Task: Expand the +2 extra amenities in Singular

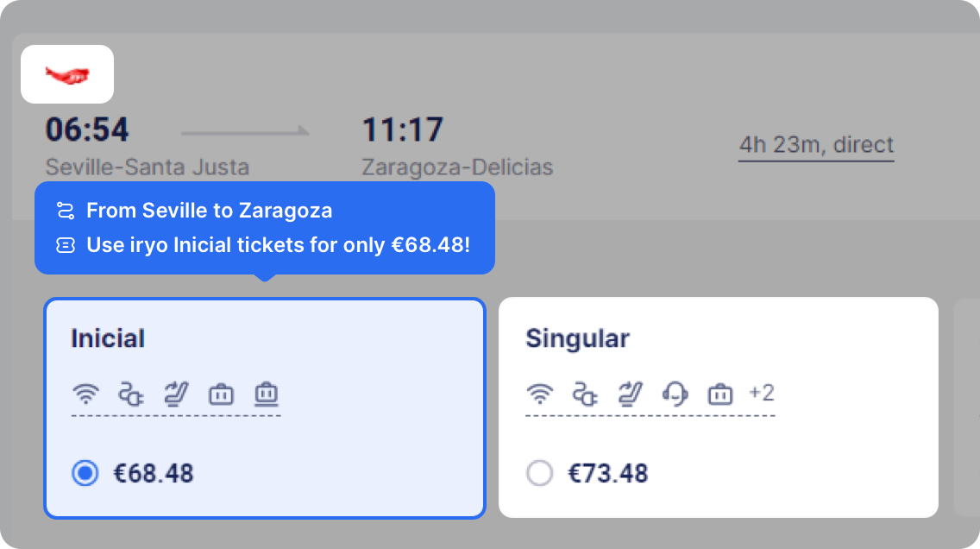Action: click(761, 393)
